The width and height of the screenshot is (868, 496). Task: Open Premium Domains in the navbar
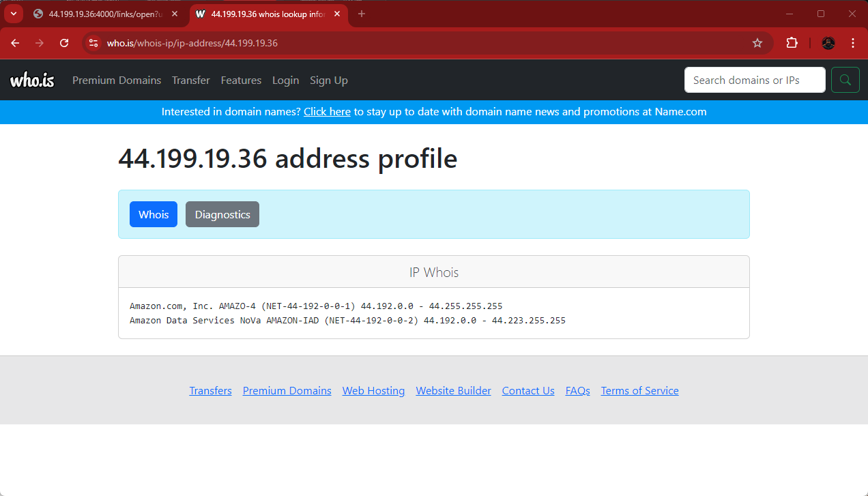(117, 81)
